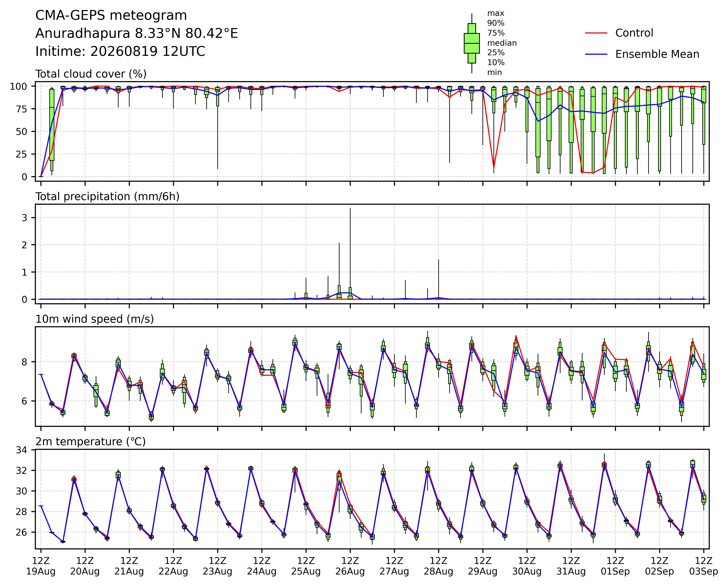Viewport: 728px width, 586px height.
Task: Click the blue Ensemble Mean legend line
Action: point(596,54)
